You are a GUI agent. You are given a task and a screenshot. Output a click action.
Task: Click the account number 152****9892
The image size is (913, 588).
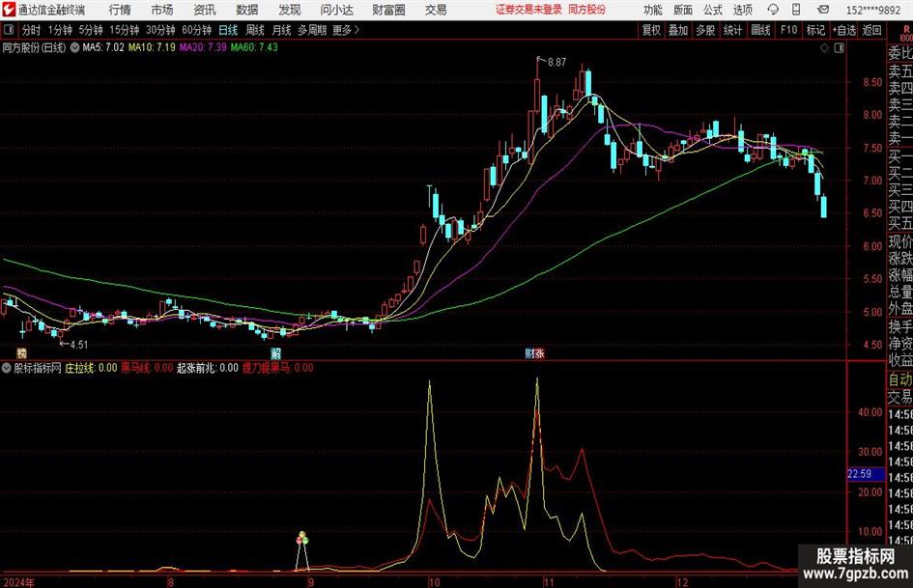873,10
